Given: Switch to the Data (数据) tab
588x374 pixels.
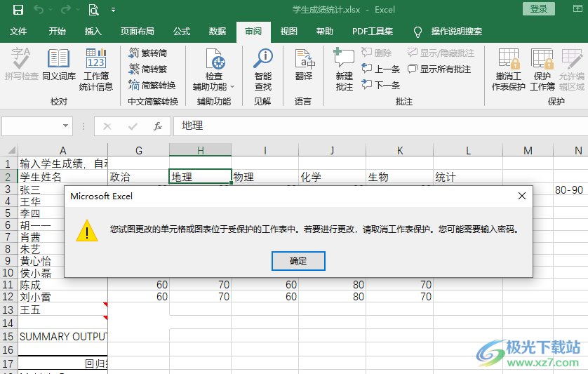Looking at the screenshot, I should coord(218,32).
